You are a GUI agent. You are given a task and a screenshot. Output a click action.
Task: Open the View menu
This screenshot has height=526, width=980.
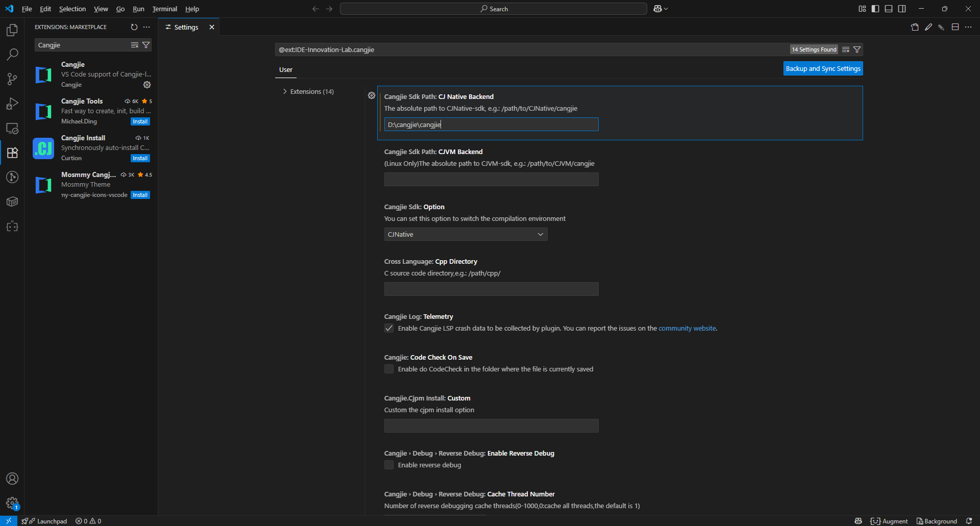101,9
